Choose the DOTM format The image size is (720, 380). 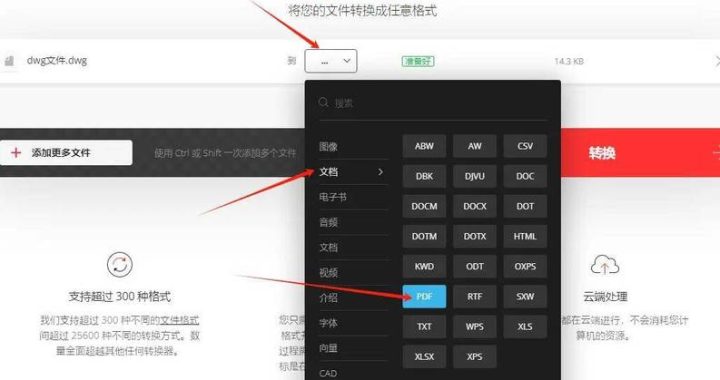pos(424,236)
